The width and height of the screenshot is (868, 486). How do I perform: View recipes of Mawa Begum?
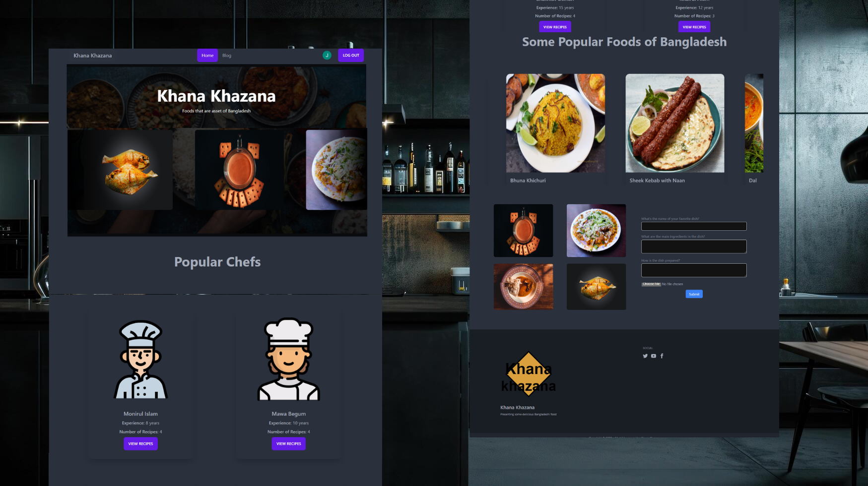(x=288, y=443)
